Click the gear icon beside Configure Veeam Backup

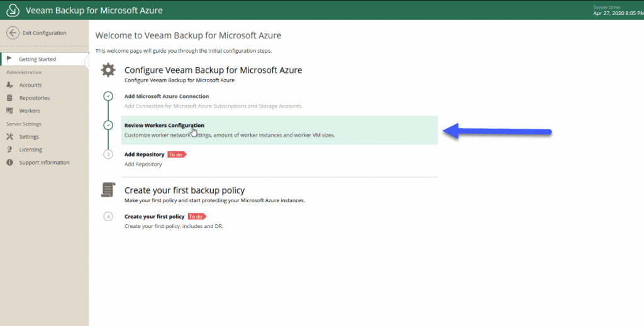pyautogui.click(x=108, y=70)
